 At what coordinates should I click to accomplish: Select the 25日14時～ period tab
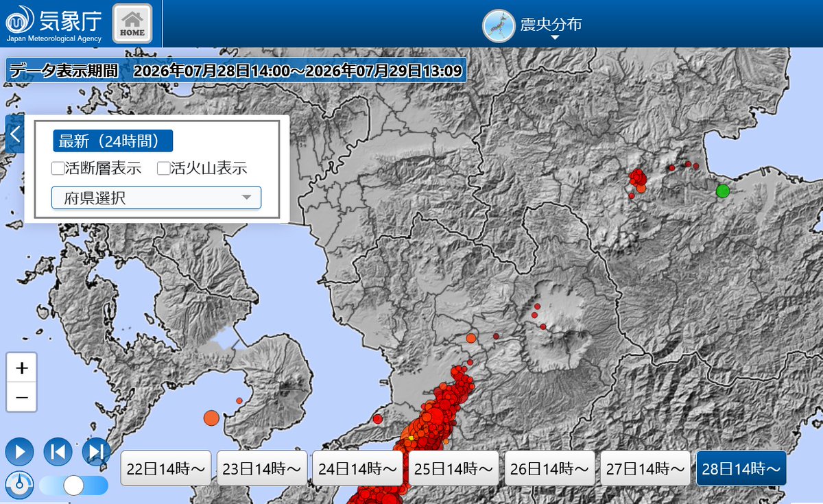454,469
